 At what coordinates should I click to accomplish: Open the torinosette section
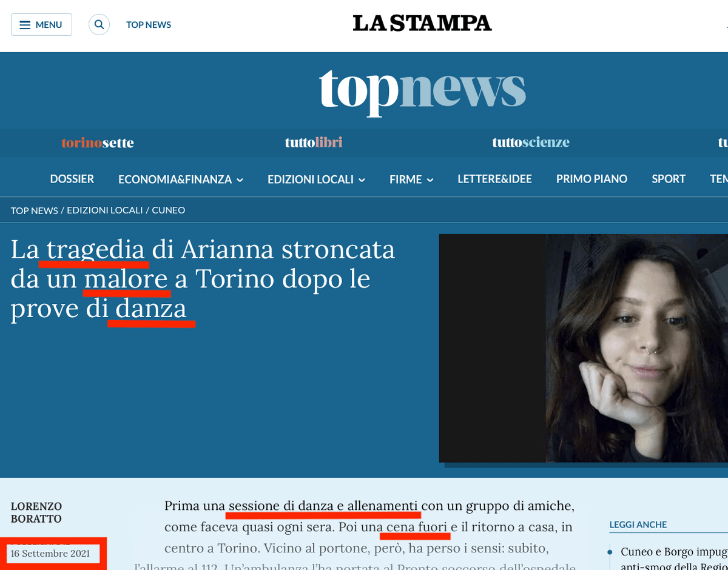(x=98, y=143)
